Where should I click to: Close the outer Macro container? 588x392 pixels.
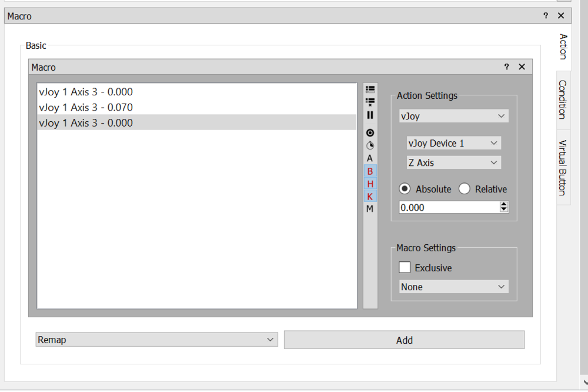point(561,16)
